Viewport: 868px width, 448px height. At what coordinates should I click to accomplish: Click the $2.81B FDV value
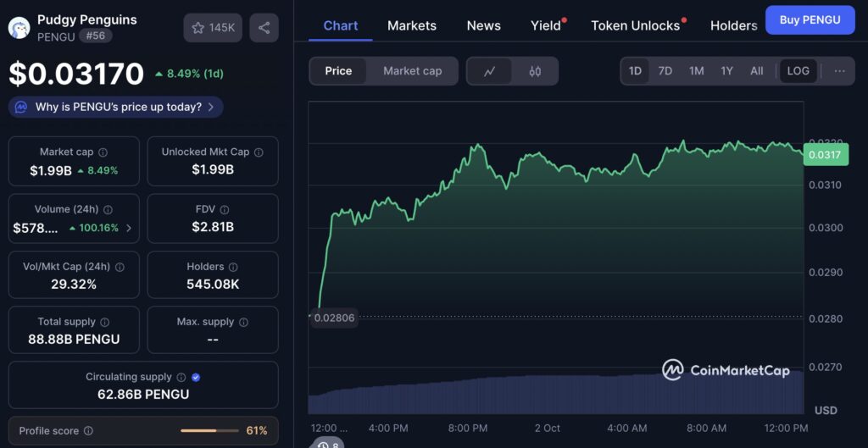[213, 227]
